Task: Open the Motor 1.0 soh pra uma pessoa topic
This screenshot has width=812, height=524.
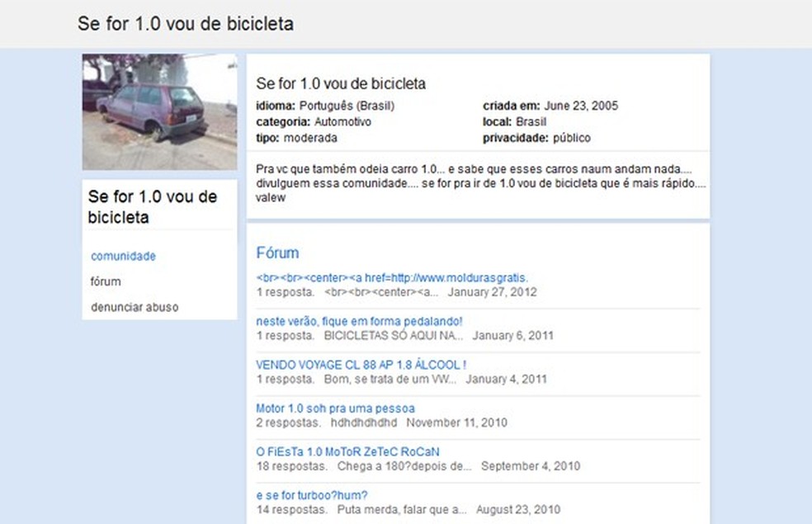Action: pyautogui.click(x=335, y=408)
